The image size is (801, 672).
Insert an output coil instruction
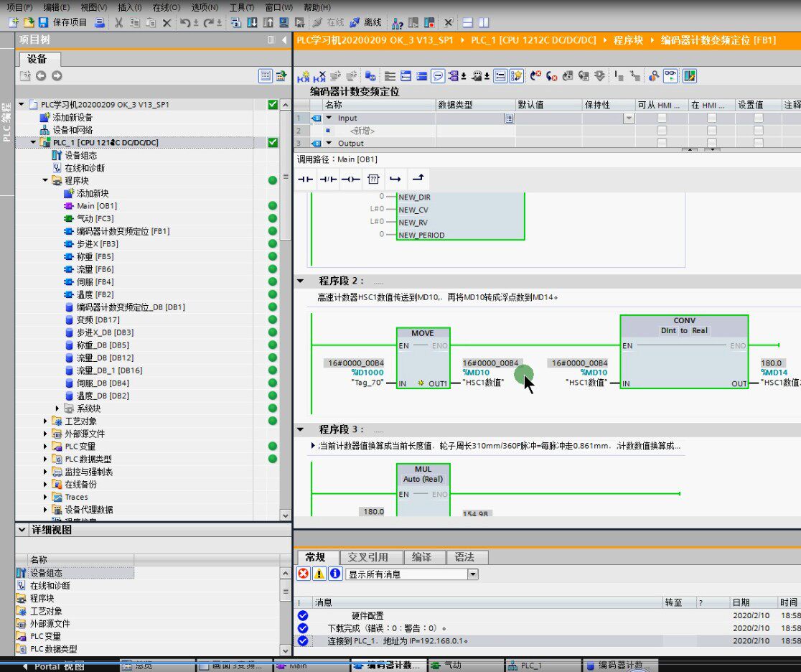(x=350, y=179)
